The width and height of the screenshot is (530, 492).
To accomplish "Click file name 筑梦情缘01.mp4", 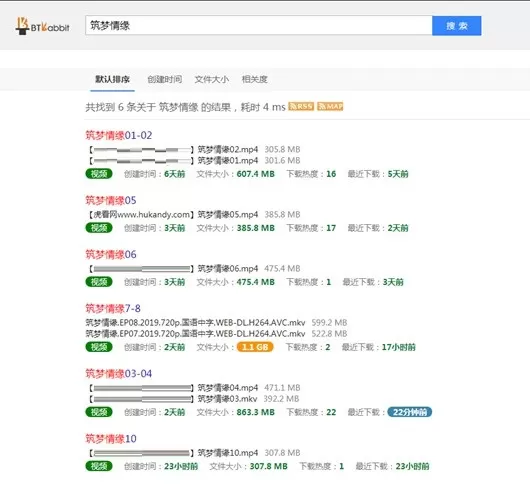I will pyautogui.click(x=227, y=161).
